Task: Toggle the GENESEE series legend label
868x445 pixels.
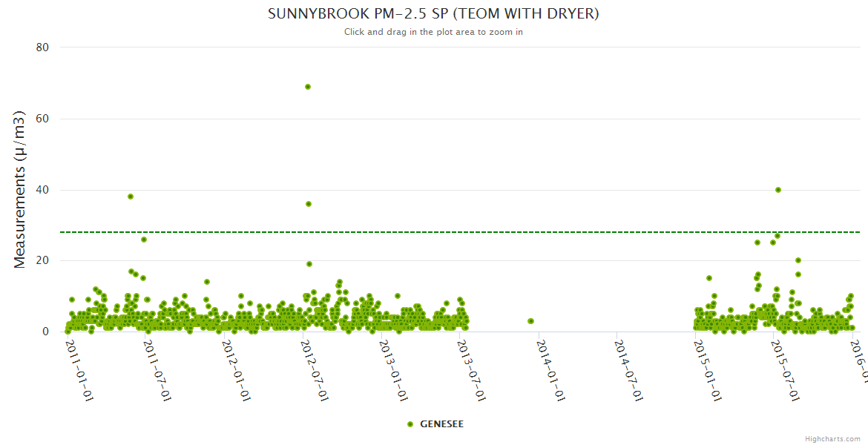Action: [441, 424]
